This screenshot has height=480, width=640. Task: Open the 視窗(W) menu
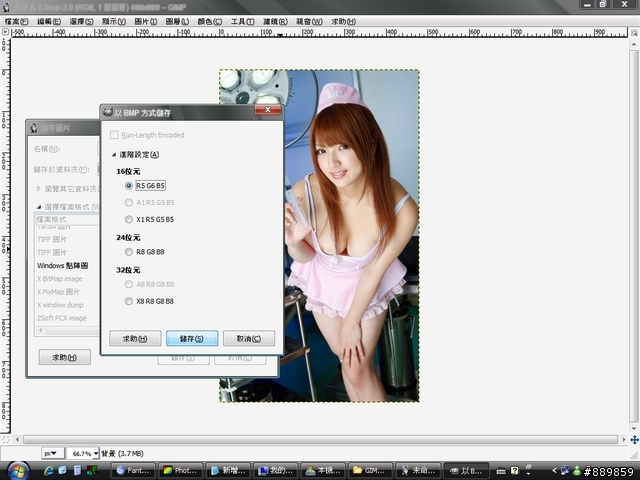point(309,21)
